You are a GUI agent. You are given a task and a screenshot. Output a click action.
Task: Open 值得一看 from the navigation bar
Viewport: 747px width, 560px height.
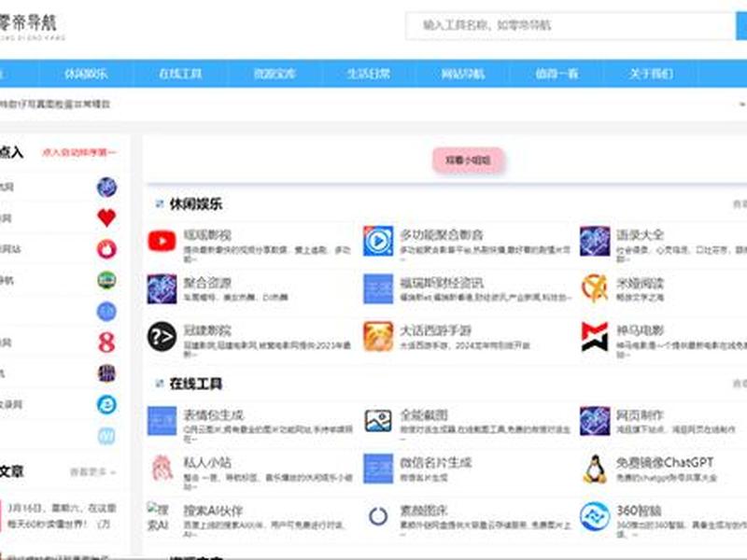point(557,74)
